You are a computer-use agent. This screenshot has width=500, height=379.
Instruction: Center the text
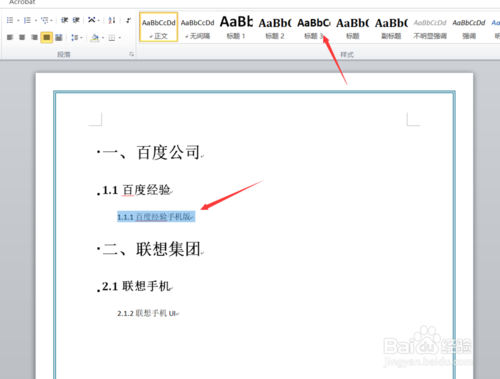pos(22,37)
